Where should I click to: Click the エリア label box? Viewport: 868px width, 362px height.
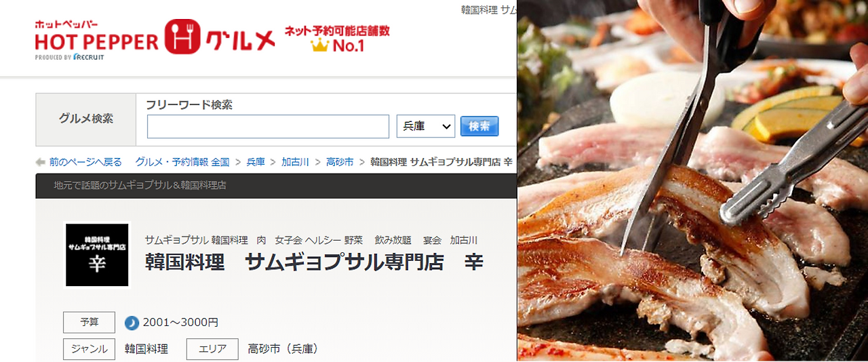click(212, 349)
